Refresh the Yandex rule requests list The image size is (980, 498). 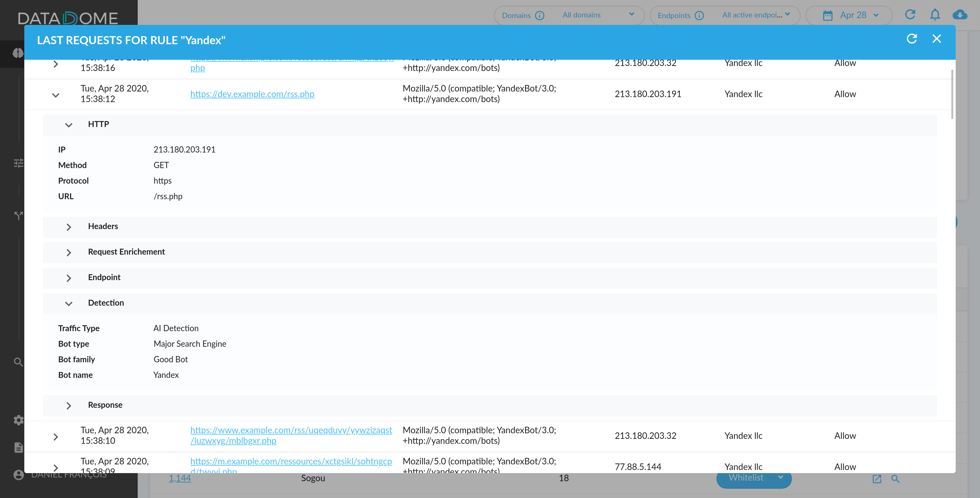point(911,39)
